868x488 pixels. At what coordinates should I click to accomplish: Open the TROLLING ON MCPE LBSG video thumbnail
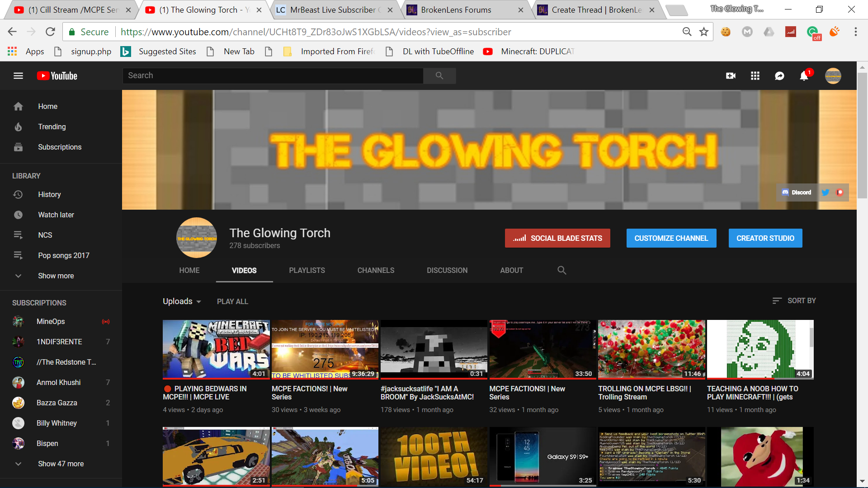[x=651, y=349]
